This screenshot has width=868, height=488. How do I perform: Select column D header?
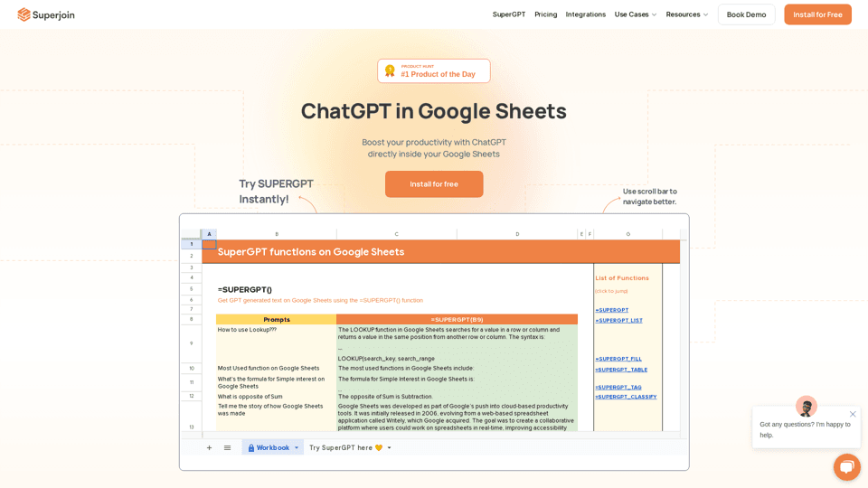[517, 234]
